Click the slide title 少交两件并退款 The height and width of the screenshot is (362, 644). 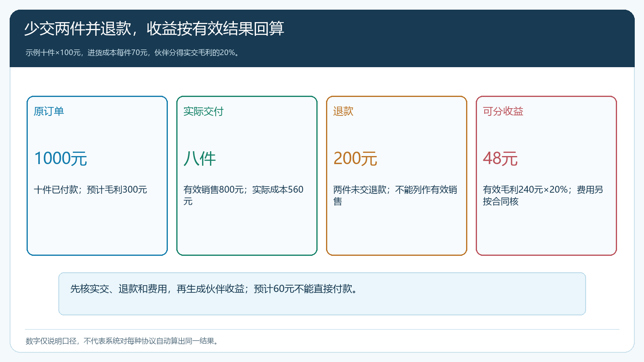pos(78,29)
